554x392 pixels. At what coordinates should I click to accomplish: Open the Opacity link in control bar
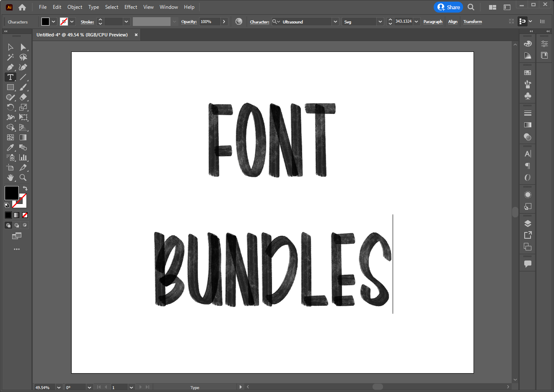[x=189, y=22]
